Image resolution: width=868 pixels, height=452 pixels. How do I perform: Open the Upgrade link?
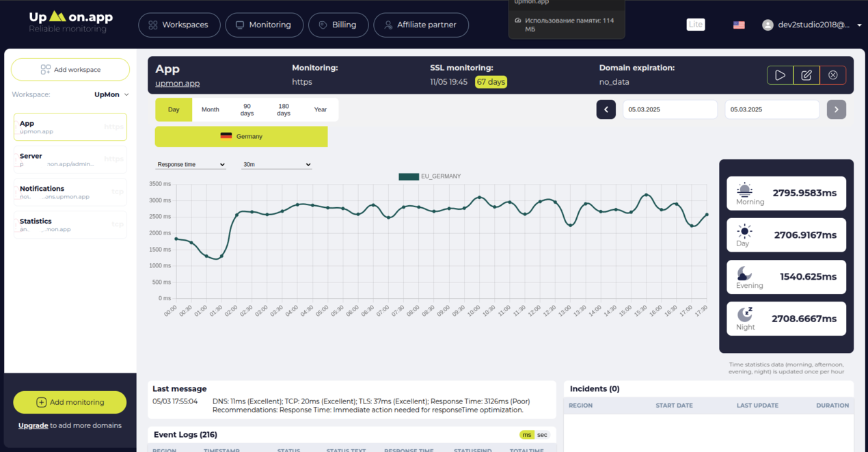click(x=33, y=425)
